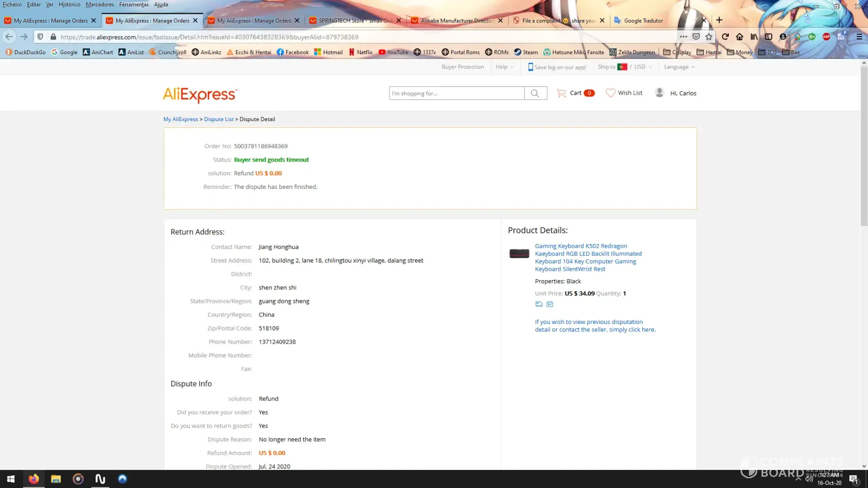Open Firefox hamburger menu icon

[x=859, y=37]
